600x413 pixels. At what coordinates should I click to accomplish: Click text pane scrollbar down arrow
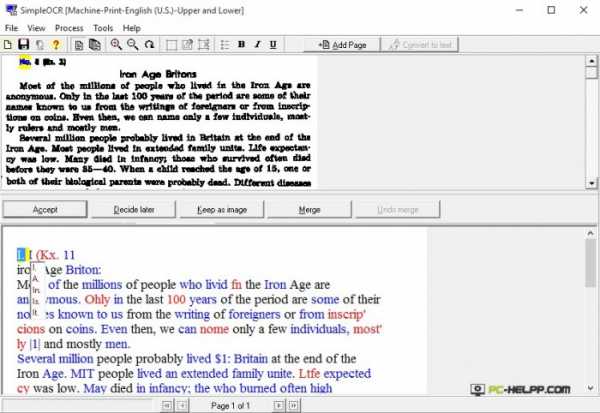tap(590, 388)
